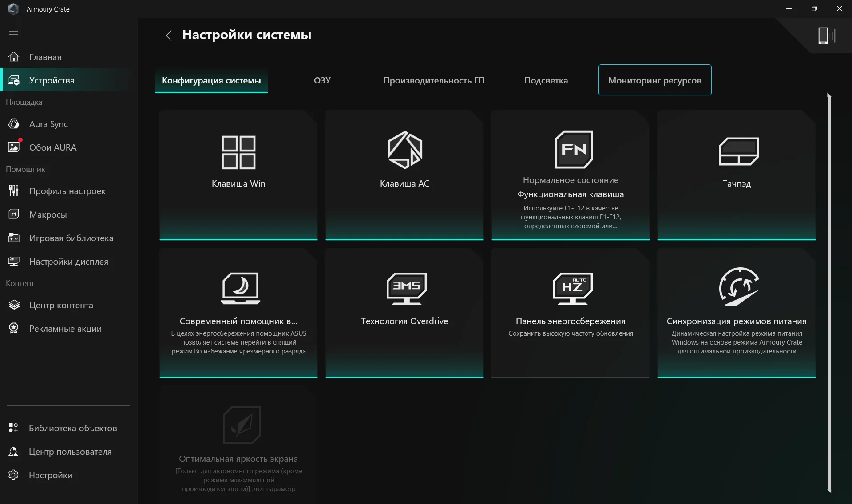Open Библиотека объектов
Viewport: 852px width, 504px height.
point(72,428)
